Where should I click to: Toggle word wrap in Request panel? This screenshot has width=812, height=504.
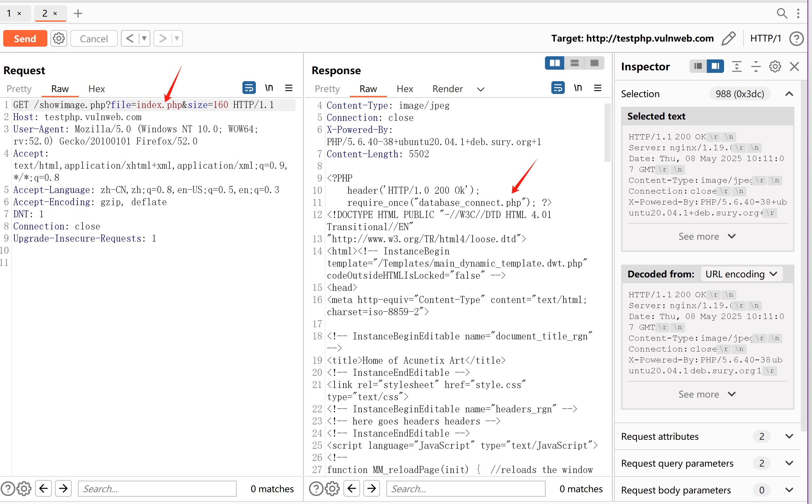[249, 88]
